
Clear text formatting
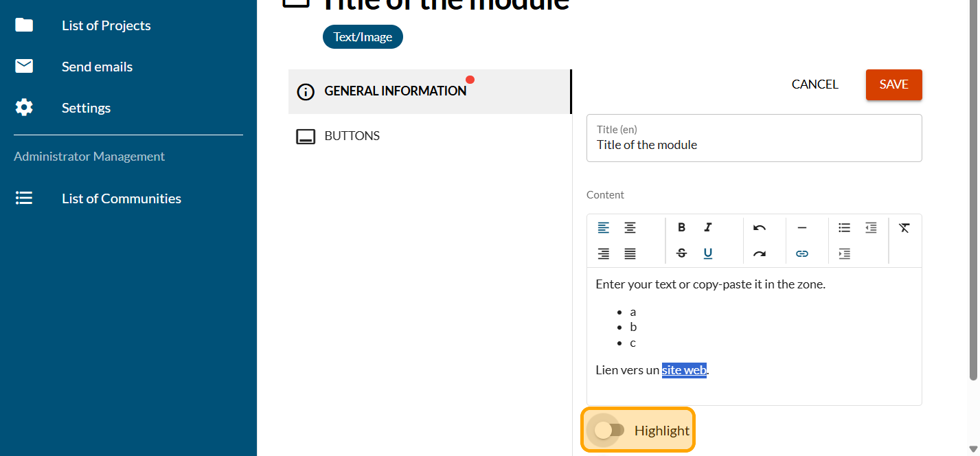904,228
